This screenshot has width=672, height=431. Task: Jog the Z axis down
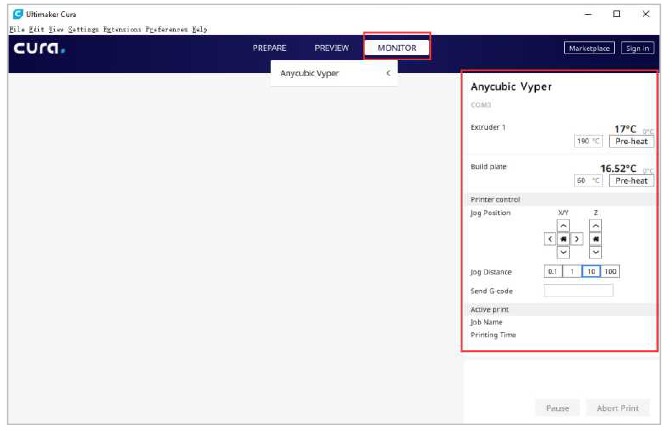(x=595, y=252)
